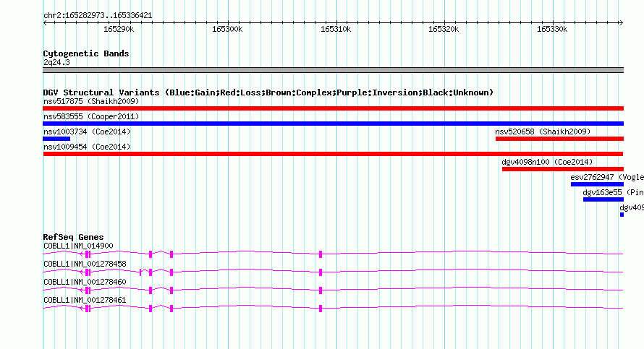
Task: Click the NM_001278461 exon near 165310k
Action: click(x=321, y=309)
